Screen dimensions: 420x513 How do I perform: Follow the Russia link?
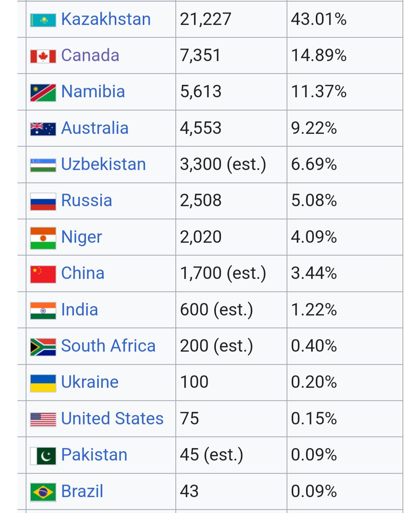coord(87,200)
